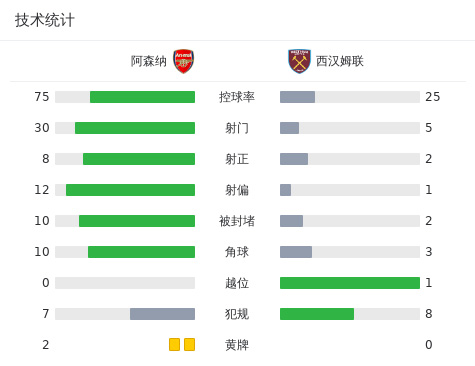The width and height of the screenshot is (475, 366).
Task: Click Arsenal's gray 犯规 fouls bar
Action: point(162,314)
